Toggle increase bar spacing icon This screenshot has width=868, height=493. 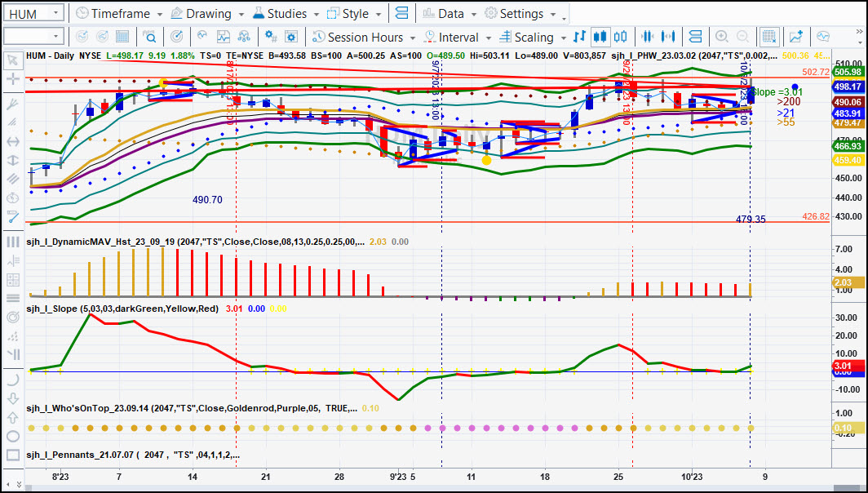(x=668, y=37)
